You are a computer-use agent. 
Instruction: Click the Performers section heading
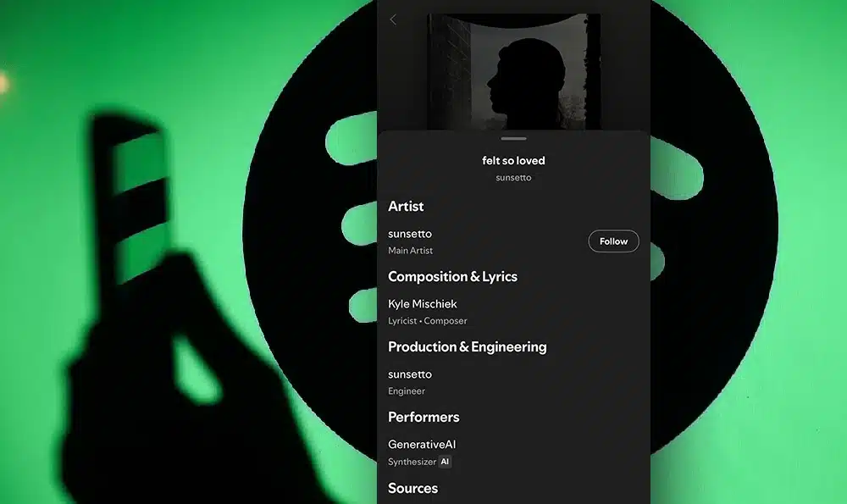(x=423, y=417)
